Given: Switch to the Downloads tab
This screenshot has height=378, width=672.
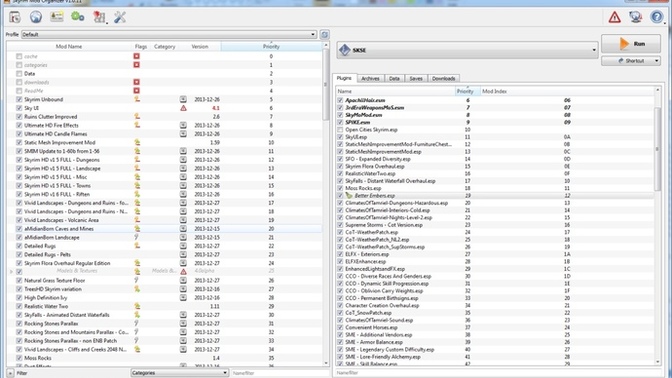Looking at the screenshot, I should point(444,78).
